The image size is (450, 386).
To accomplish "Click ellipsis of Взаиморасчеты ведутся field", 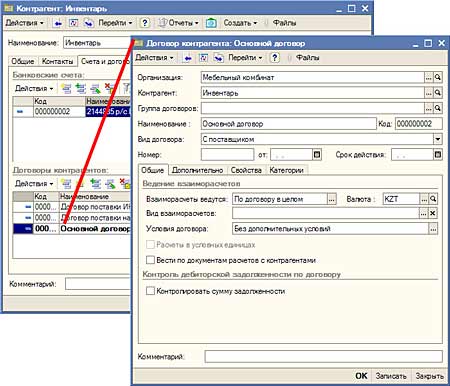I will point(331,199).
